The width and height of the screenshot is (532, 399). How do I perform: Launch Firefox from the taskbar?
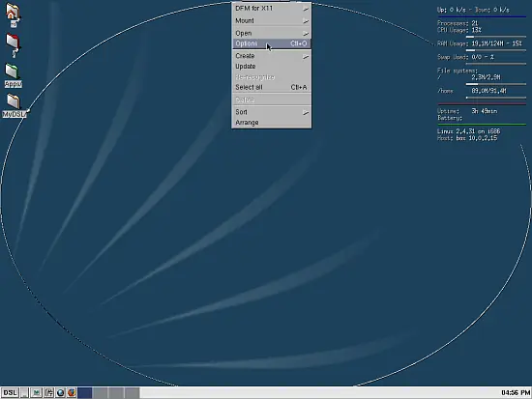click(72, 392)
